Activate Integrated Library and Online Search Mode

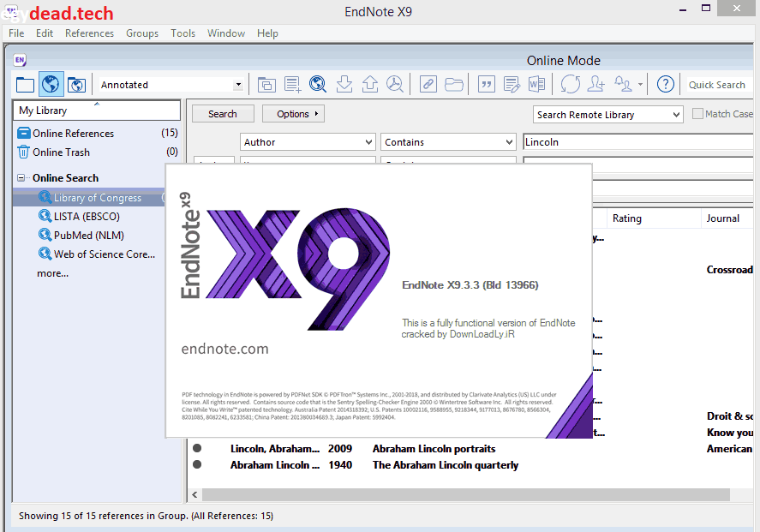tap(76, 84)
